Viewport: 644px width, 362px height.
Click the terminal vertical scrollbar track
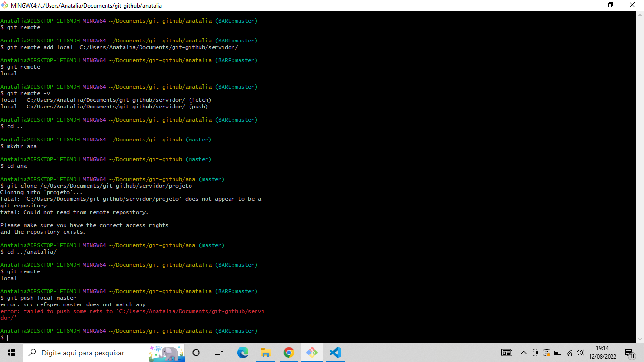point(640,177)
